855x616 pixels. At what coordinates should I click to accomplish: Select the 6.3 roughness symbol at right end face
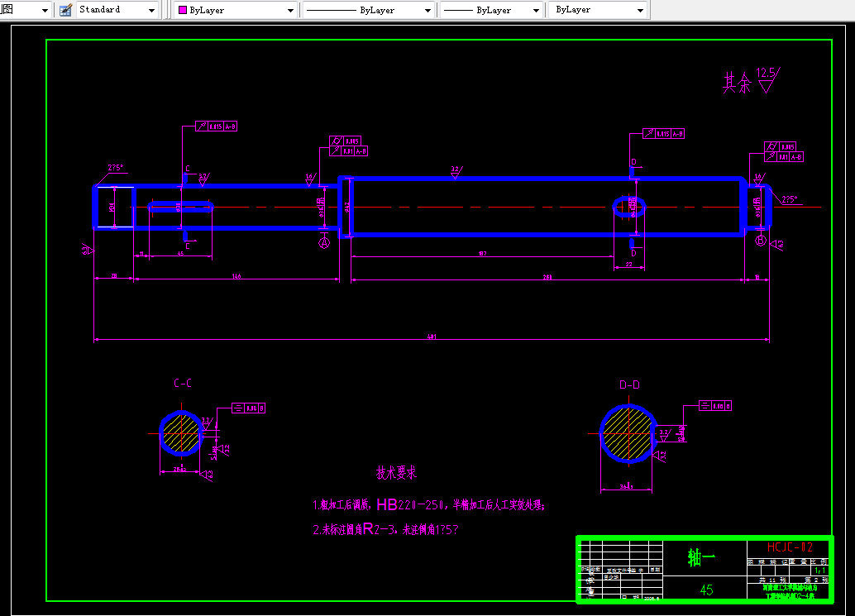(777, 245)
